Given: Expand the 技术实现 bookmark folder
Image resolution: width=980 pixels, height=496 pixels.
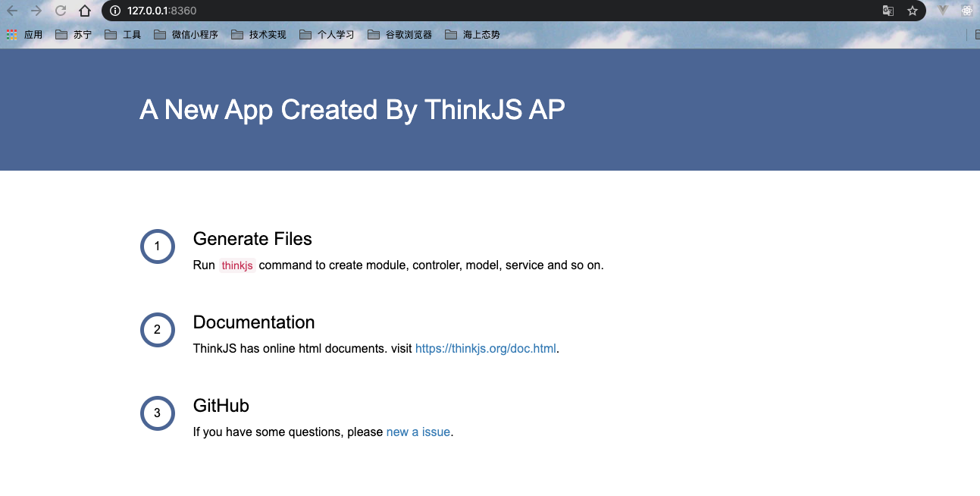Looking at the screenshot, I should coord(258,34).
